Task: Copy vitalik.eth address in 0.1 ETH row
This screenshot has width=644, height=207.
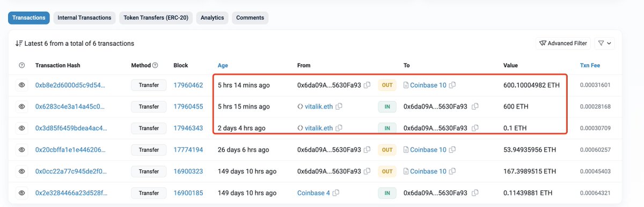Action: click(339, 128)
